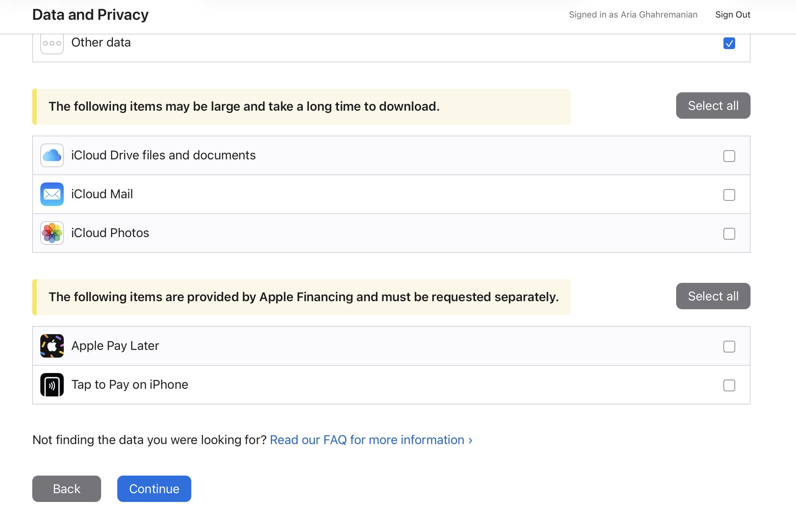
Task: Check the Tap to Pay on iPhone box
Action: 729,385
